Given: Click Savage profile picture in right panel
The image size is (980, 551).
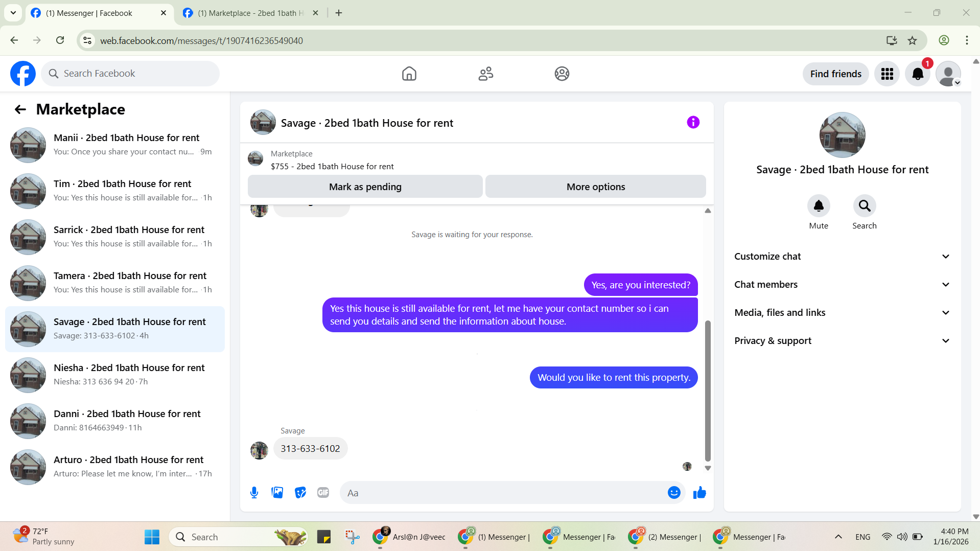Looking at the screenshot, I should 842,135.
